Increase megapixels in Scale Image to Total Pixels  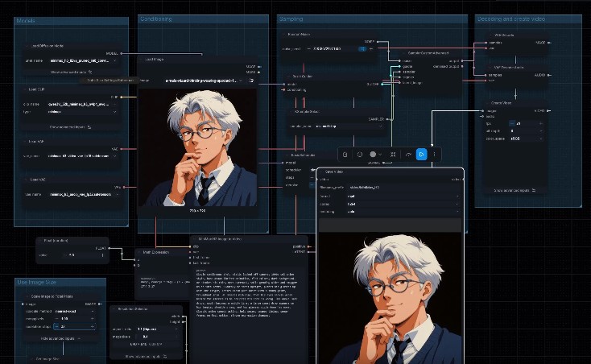(x=93, y=319)
